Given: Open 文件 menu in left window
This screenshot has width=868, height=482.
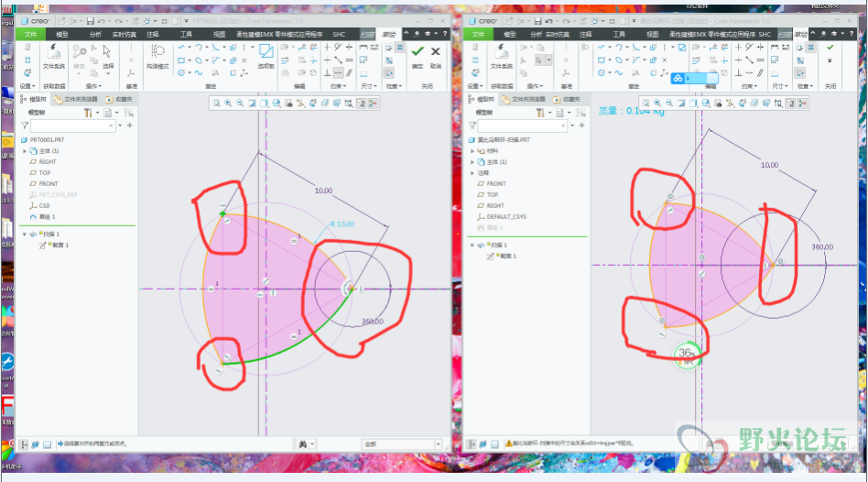Looking at the screenshot, I should click(31, 34).
